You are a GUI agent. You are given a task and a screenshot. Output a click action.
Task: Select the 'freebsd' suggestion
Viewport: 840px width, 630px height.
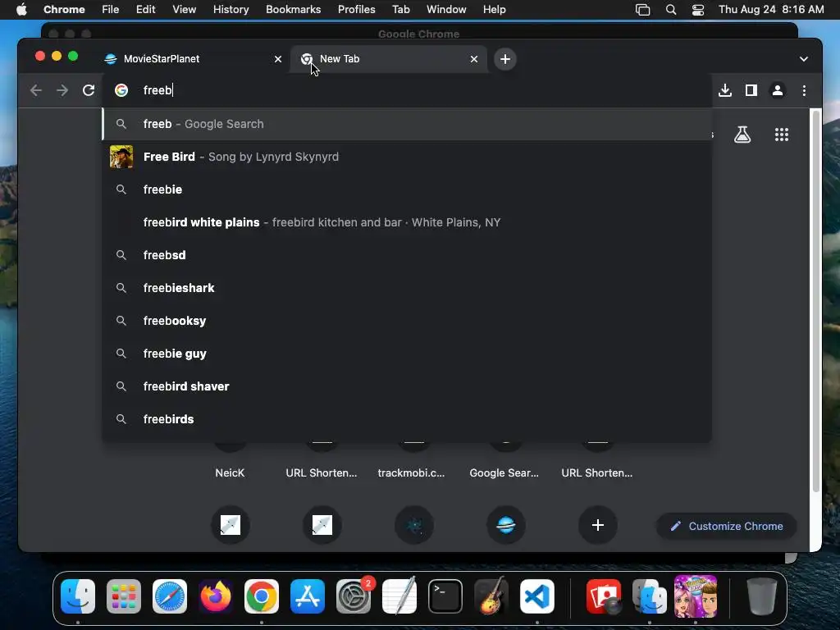pyautogui.click(x=407, y=255)
